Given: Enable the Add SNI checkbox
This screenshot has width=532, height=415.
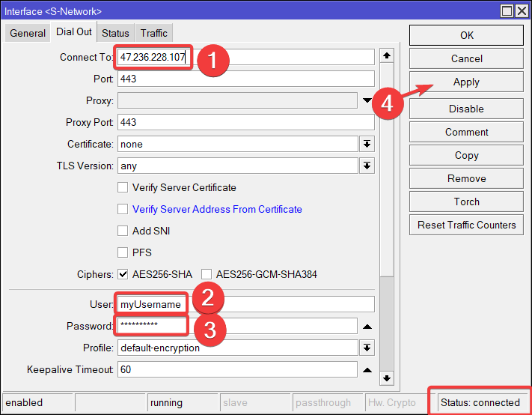Looking at the screenshot, I should coord(123,231).
